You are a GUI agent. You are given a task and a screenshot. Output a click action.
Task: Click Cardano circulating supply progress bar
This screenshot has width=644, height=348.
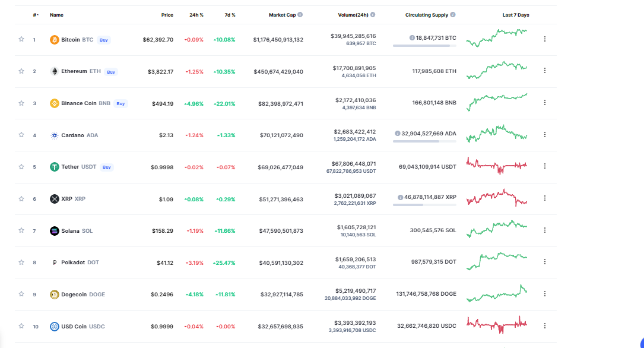click(x=424, y=141)
